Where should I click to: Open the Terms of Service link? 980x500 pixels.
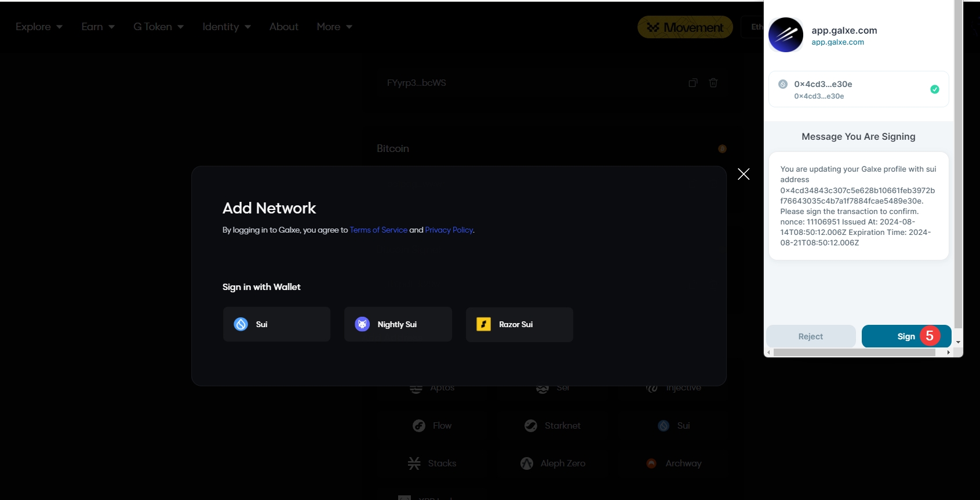click(378, 230)
